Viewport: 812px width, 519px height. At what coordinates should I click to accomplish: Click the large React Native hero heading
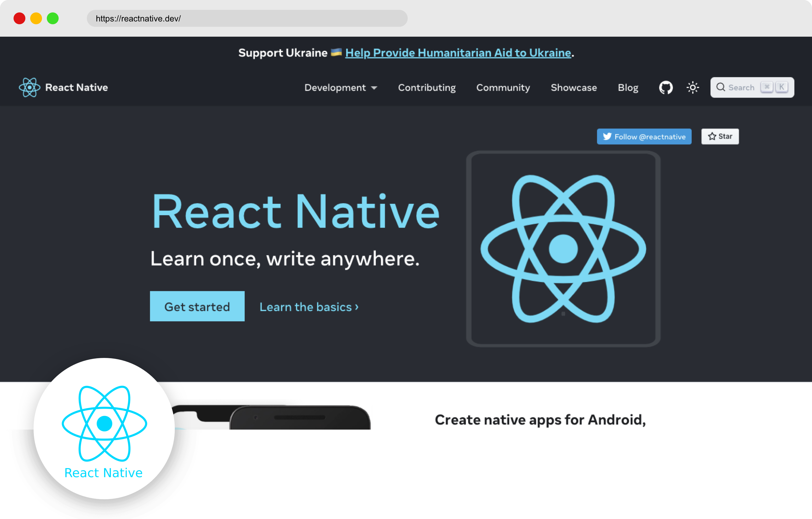click(x=296, y=212)
